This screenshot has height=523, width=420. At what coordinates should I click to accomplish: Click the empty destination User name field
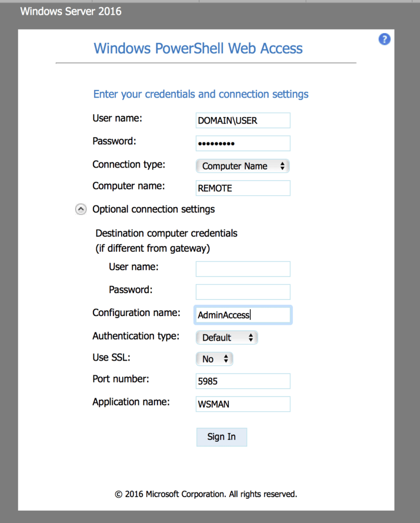tap(243, 269)
